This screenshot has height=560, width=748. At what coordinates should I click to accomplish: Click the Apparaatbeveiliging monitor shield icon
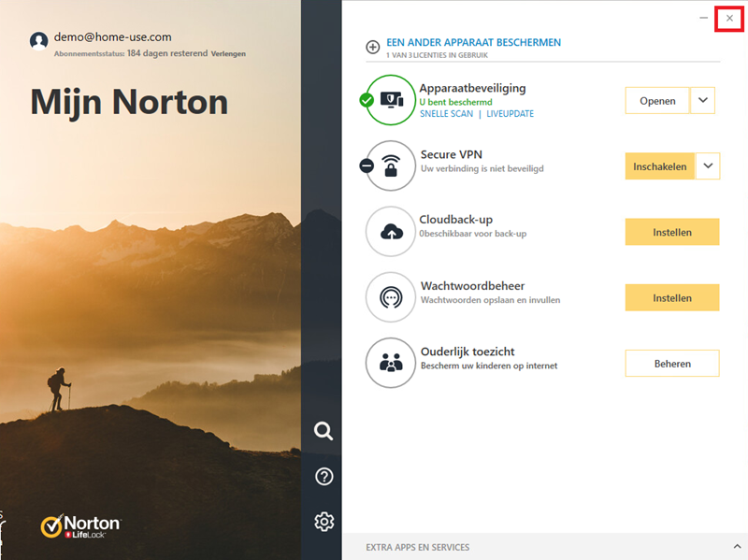[391, 100]
